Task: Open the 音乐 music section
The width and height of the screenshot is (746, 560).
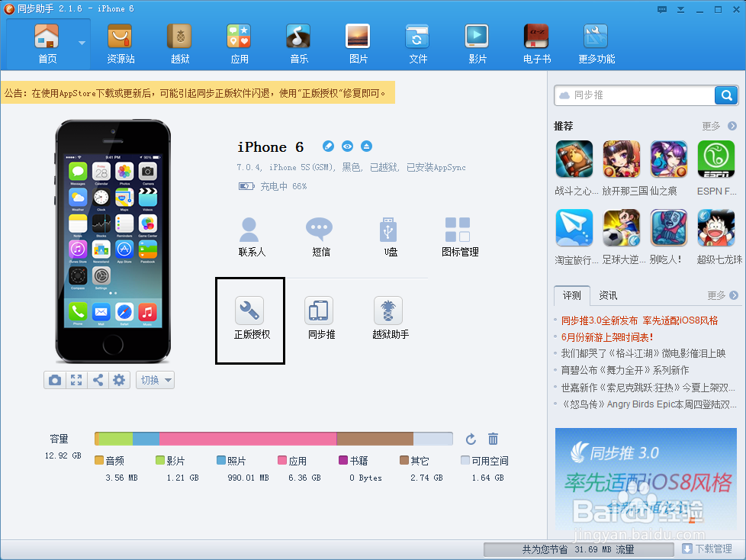Action: point(299,44)
